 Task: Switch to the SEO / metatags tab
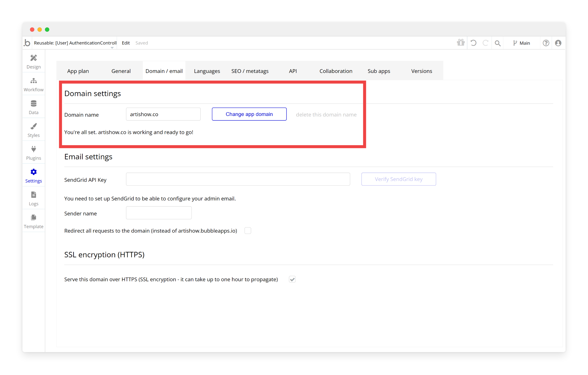tap(250, 71)
